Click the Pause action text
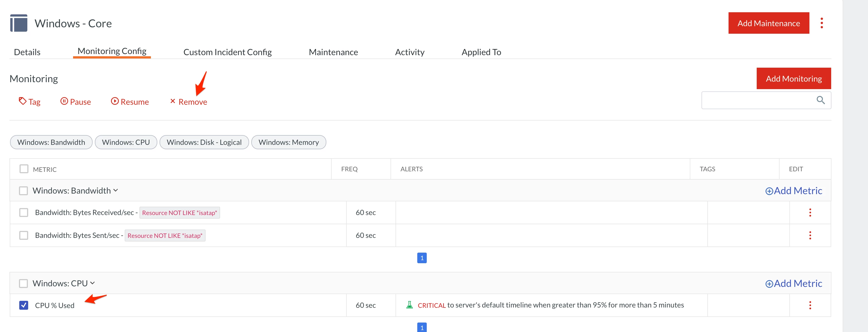This screenshot has width=868, height=332. coord(81,102)
